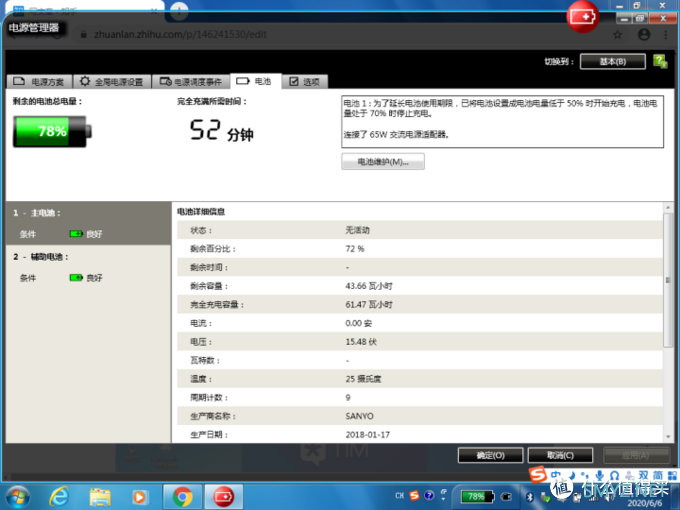Click the safely remove hardware tray icon
The image size is (680, 510).
pos(546,498)
